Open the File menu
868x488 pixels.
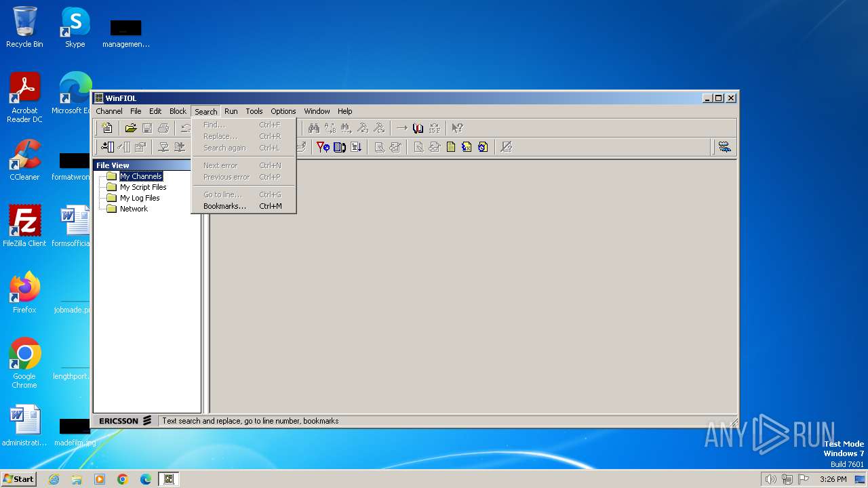tap(136, 111)
